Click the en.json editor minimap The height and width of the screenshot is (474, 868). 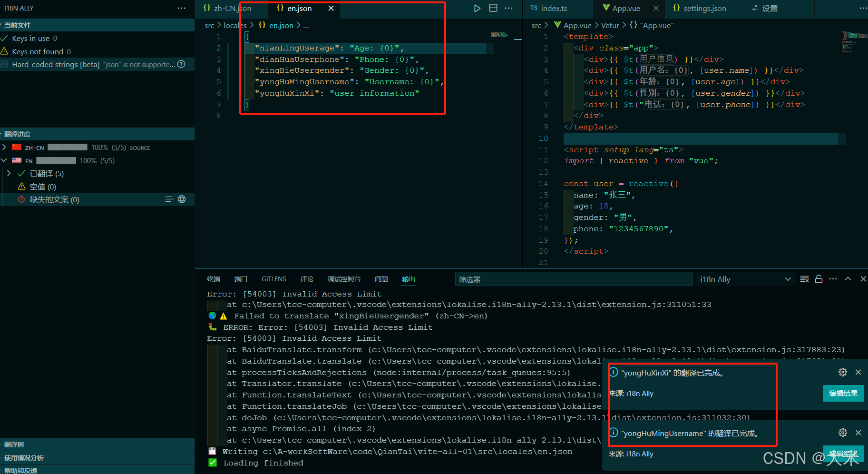click(499, 35)
